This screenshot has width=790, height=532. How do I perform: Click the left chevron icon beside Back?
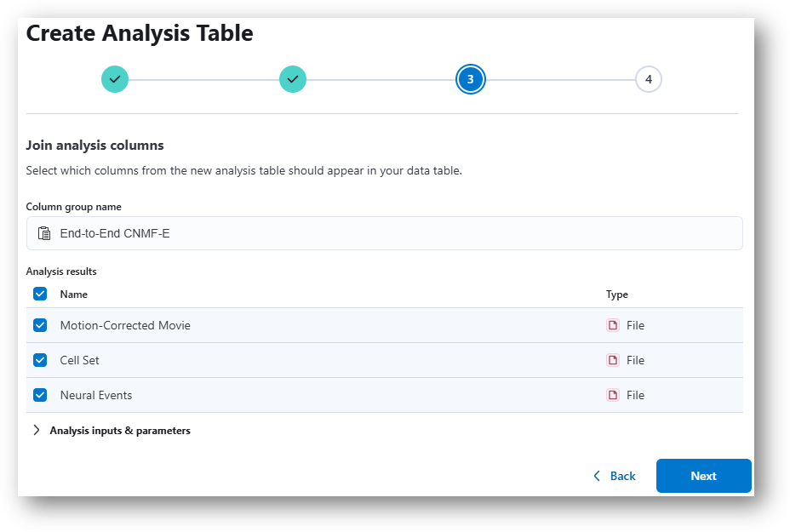tap(597, 476)
